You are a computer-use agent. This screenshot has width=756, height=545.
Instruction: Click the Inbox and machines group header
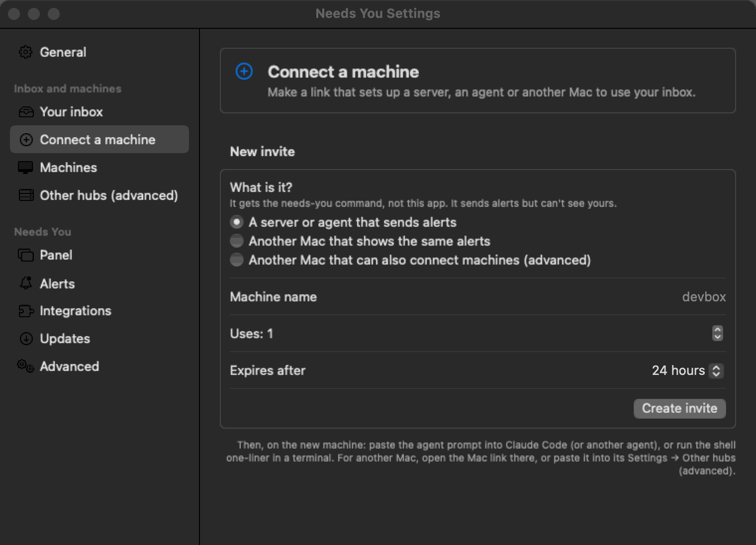[68, 89]
